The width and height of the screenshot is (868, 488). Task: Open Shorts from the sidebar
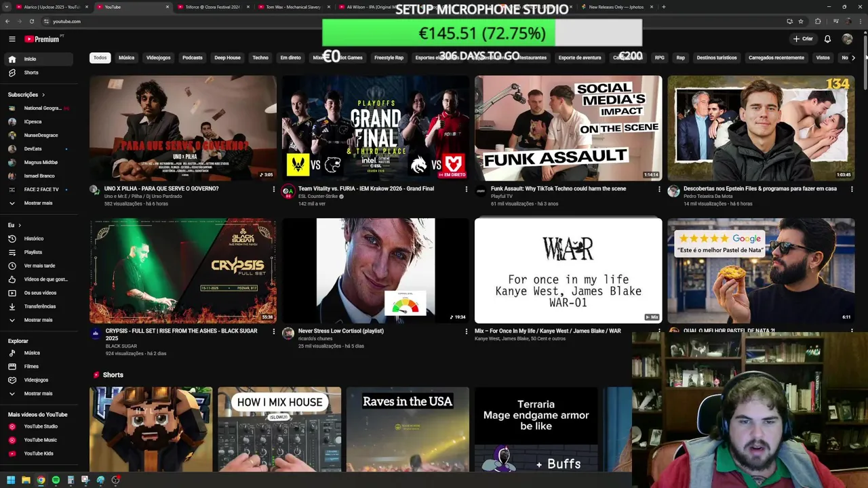tap(37, 73)
